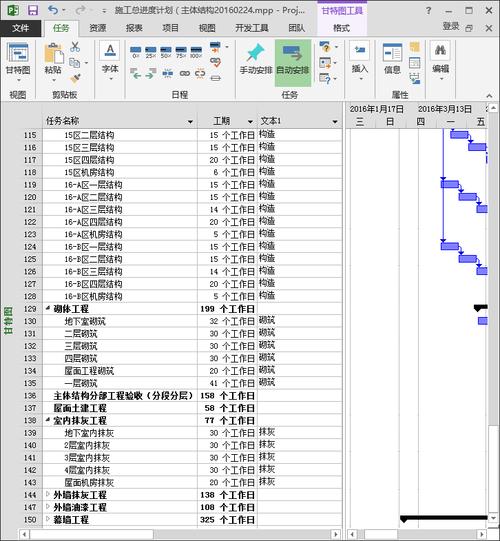The width and height of the screenshot is (500, 541).
Task: Click the 199 个工作日 duration cell
Action: tap(227, 309)
